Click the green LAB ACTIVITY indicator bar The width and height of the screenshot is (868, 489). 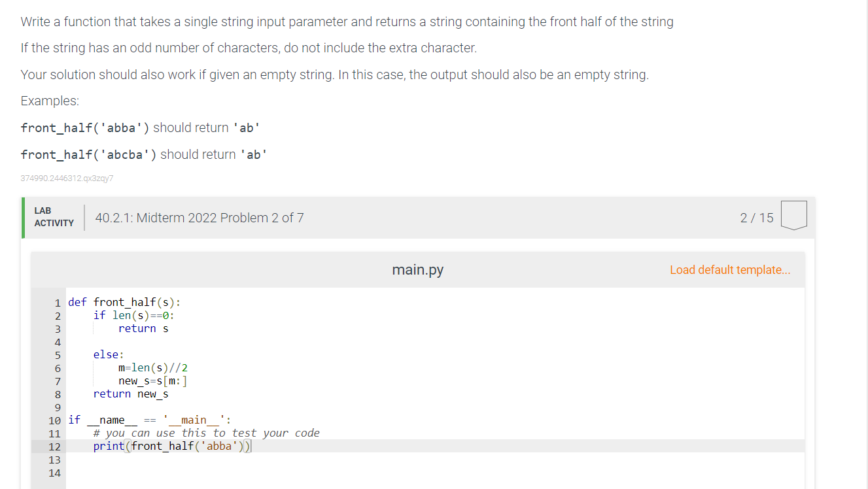(25, 217)
